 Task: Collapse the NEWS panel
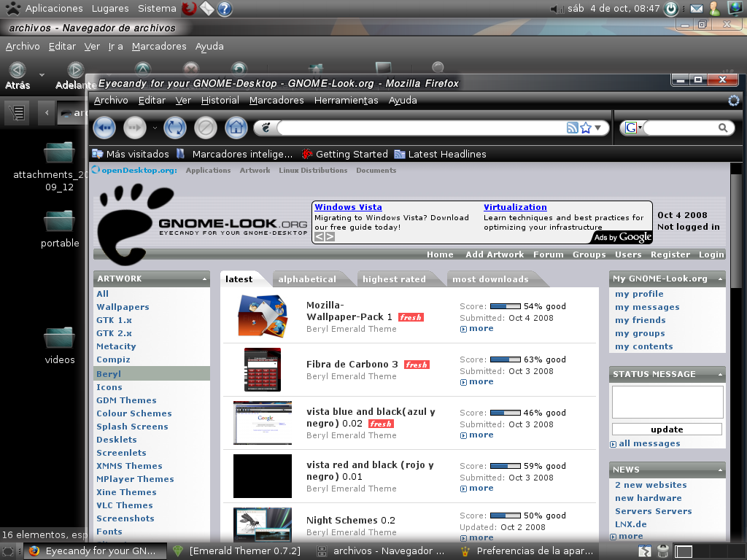tap(720, 470)
